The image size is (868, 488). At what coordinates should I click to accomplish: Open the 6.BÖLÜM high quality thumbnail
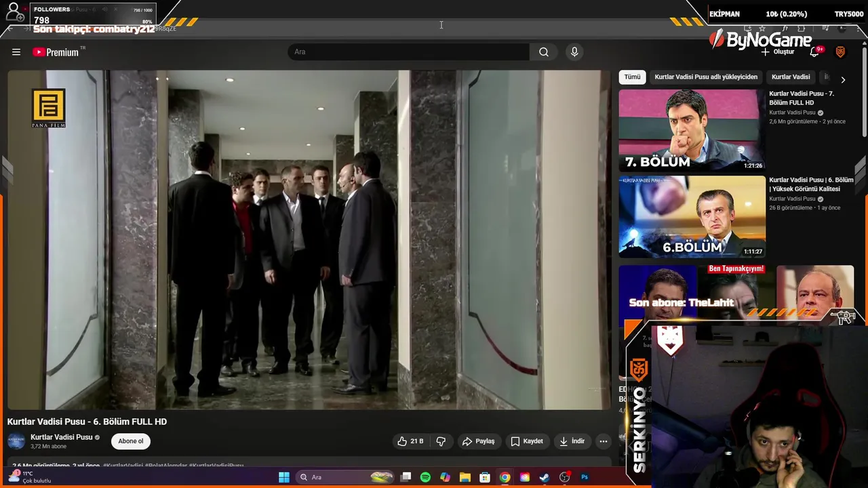692,217
